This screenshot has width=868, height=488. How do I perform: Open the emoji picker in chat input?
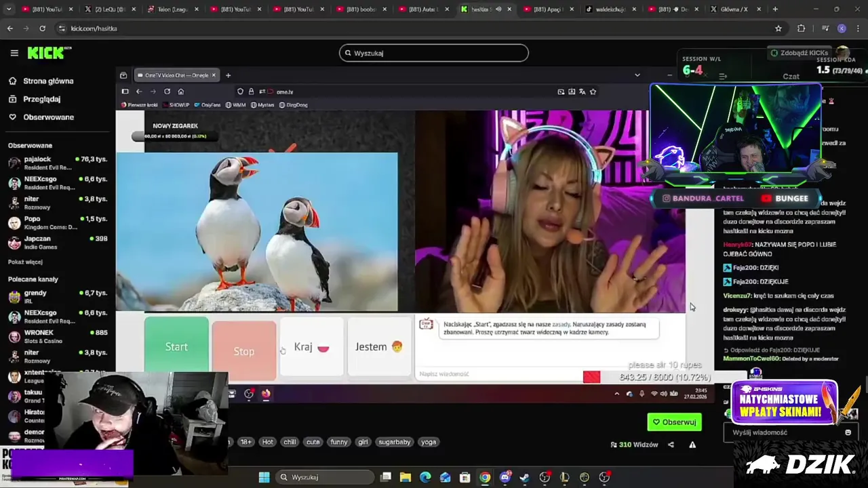tap(848, 432)
